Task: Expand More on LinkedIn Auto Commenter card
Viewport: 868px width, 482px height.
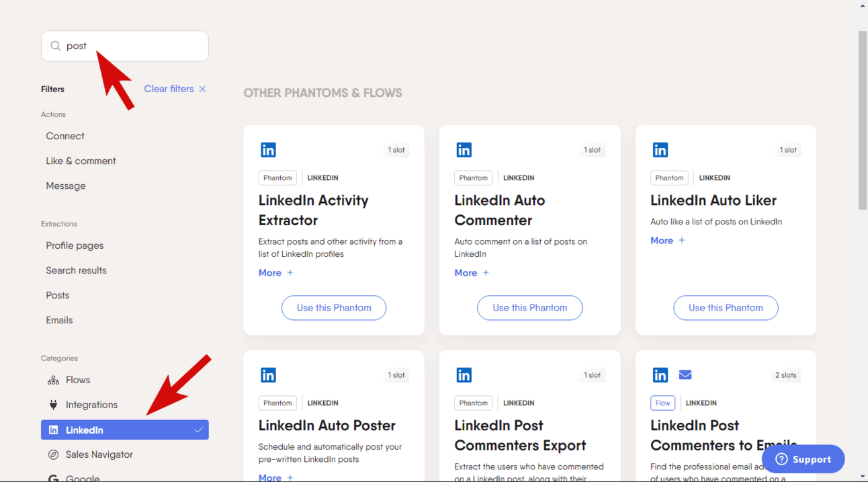Action: pos(472,273)
